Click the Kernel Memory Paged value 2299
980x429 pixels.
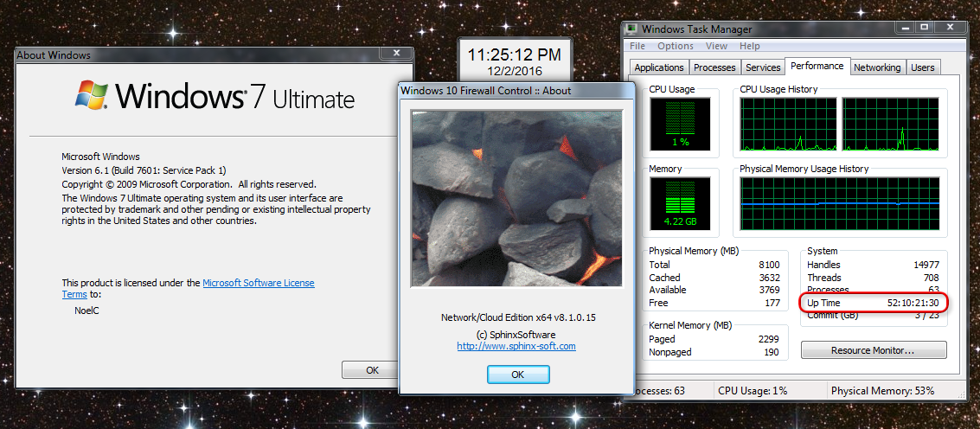tap(768, 339)
